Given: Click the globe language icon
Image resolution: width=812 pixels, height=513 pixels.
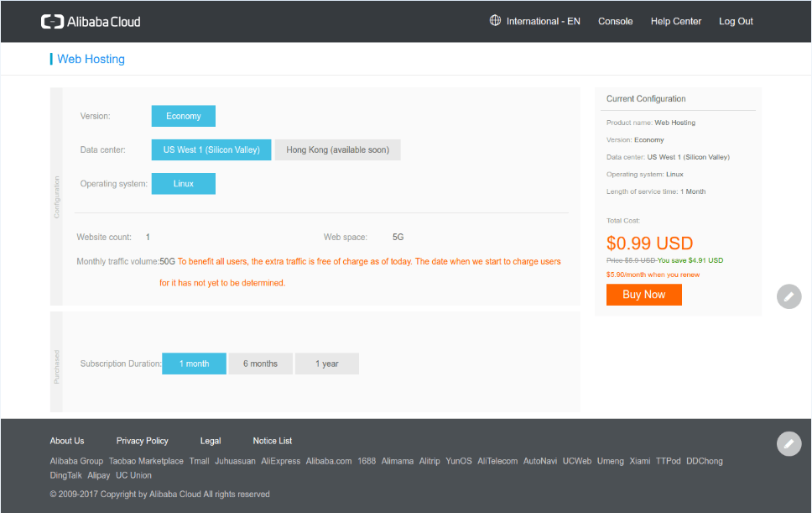Looking at the screenshot, I should click(x=495, y=21).
